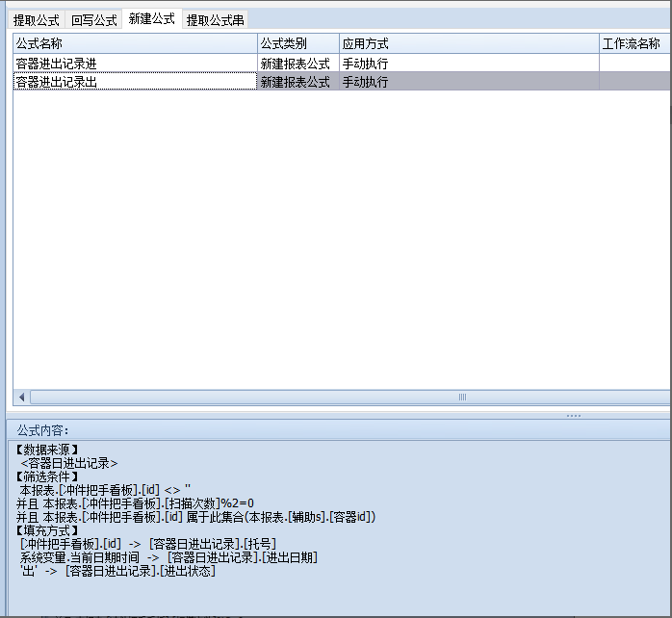The height and width of the screenshot is (618, 672).
Task: Click the horizontal scrollbar's left arrow
Action: 22,397
